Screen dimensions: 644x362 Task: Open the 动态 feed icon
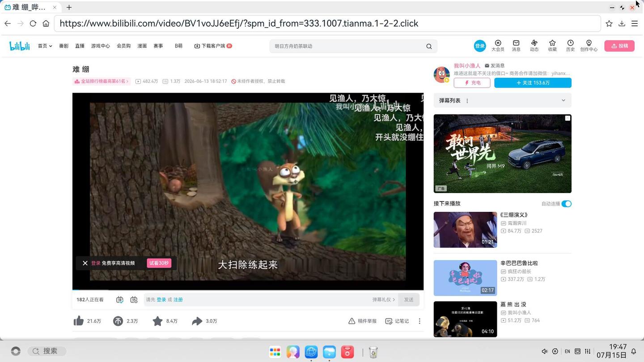534,46
